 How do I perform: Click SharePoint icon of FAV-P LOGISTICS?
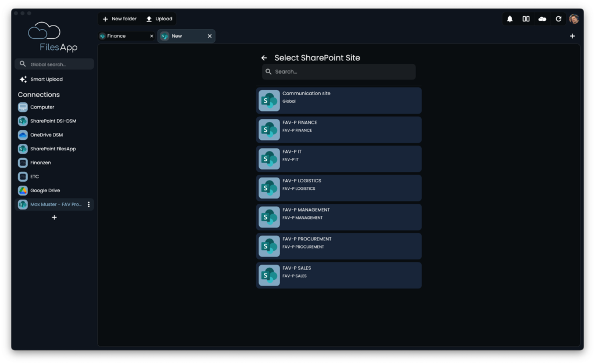(x=269, y=188)
